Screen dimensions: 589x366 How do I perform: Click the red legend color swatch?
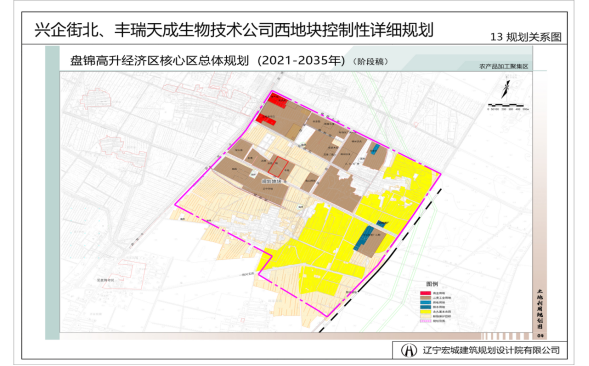[x=425, y=293]
